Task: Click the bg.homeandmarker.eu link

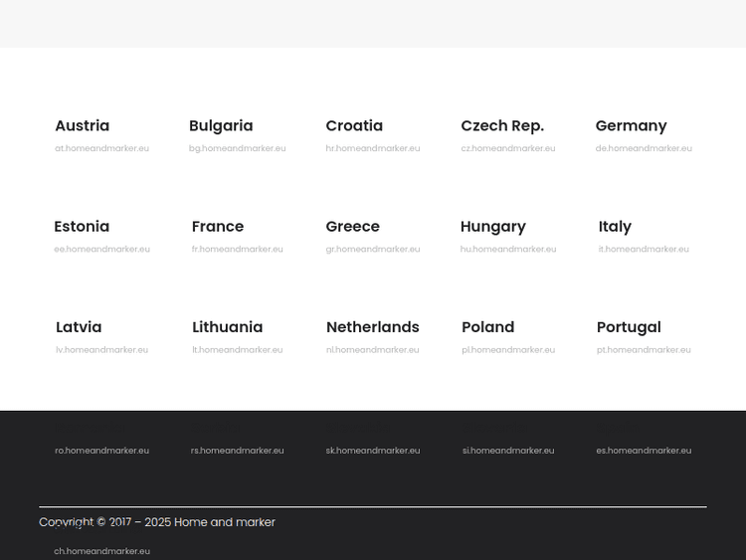Action: [237, 149]
